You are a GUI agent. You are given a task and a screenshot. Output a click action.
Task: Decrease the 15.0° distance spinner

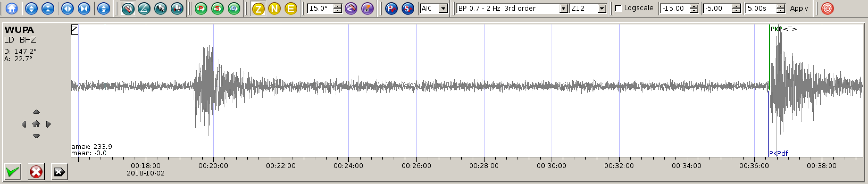pos(338,11)
